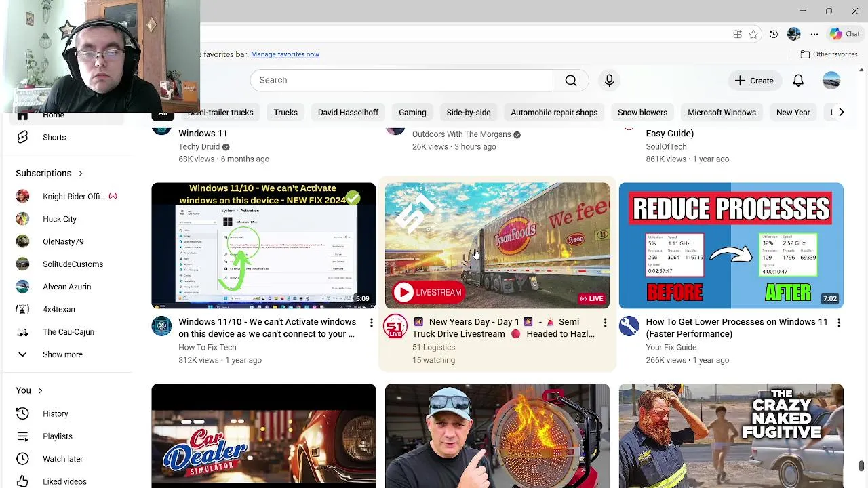Start voice search with microphone icon
The image size is (868, 488).
pos(609,80)
